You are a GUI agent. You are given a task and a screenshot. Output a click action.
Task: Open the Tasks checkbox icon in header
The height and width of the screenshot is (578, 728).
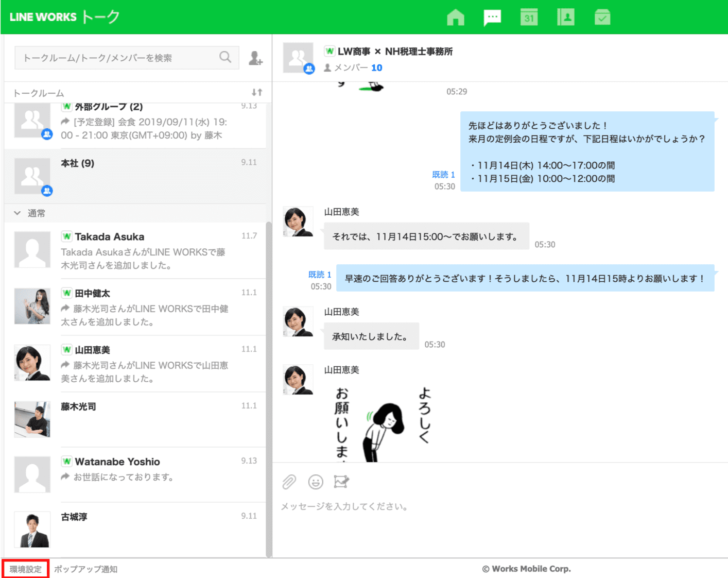tap(602, 17)
